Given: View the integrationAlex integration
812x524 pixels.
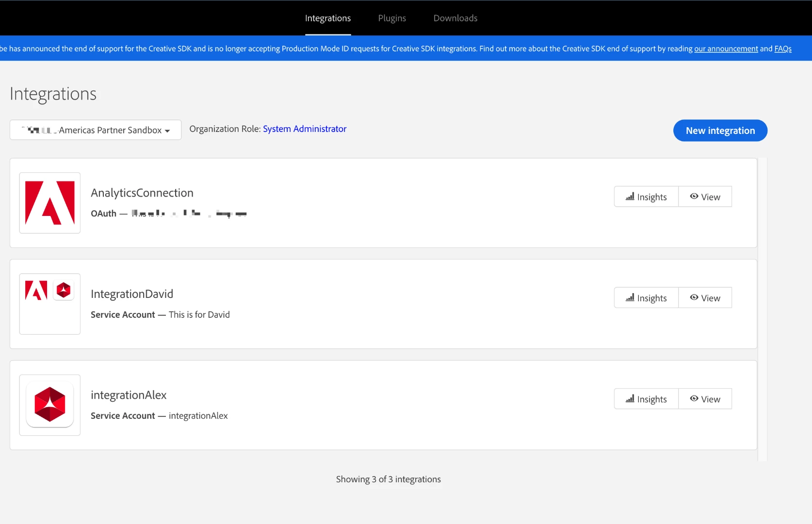Looking at the screenshot, I should [705, 399].
